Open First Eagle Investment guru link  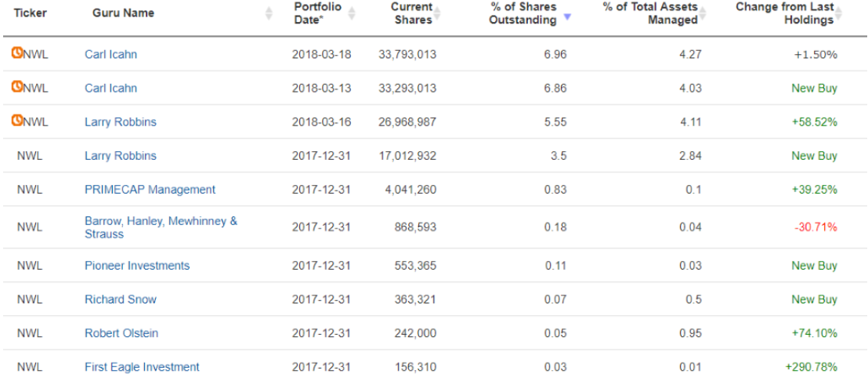(x=142, y=367)
